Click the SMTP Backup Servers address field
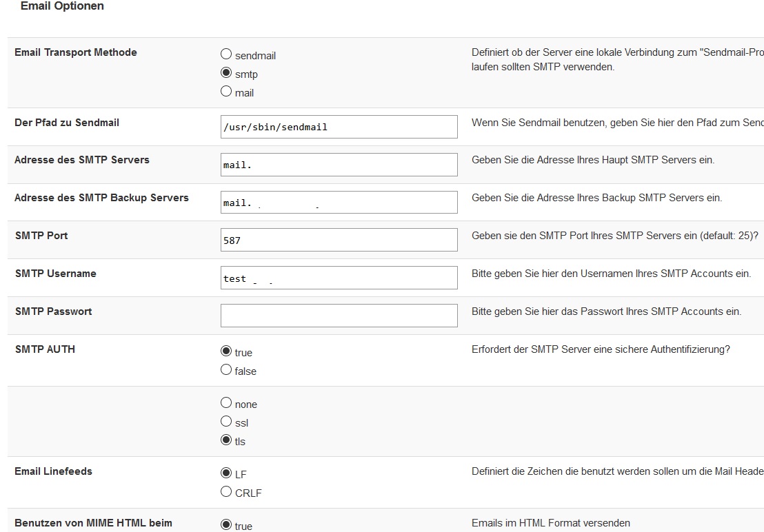Viewport: 764px width, 532px height. tap(339, 203)
